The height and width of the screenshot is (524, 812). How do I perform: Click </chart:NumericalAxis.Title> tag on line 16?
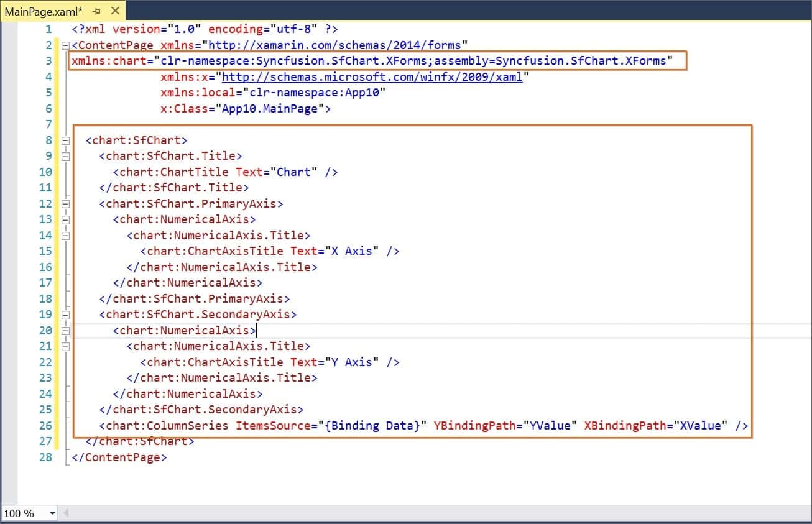click(x=222, y=267)
